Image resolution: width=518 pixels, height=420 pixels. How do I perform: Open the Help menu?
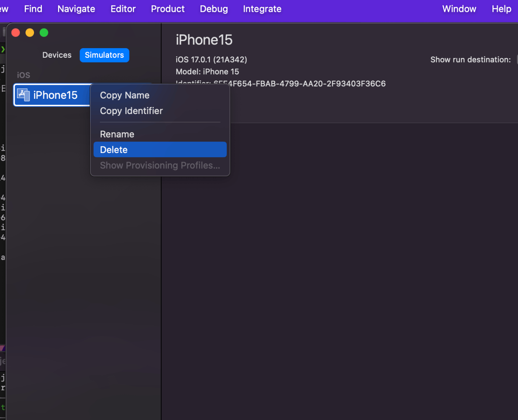click(x=501, y=9)
